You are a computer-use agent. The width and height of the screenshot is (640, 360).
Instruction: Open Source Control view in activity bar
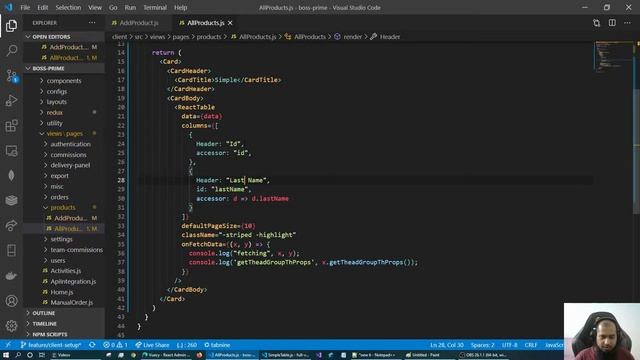pos(11,76)
